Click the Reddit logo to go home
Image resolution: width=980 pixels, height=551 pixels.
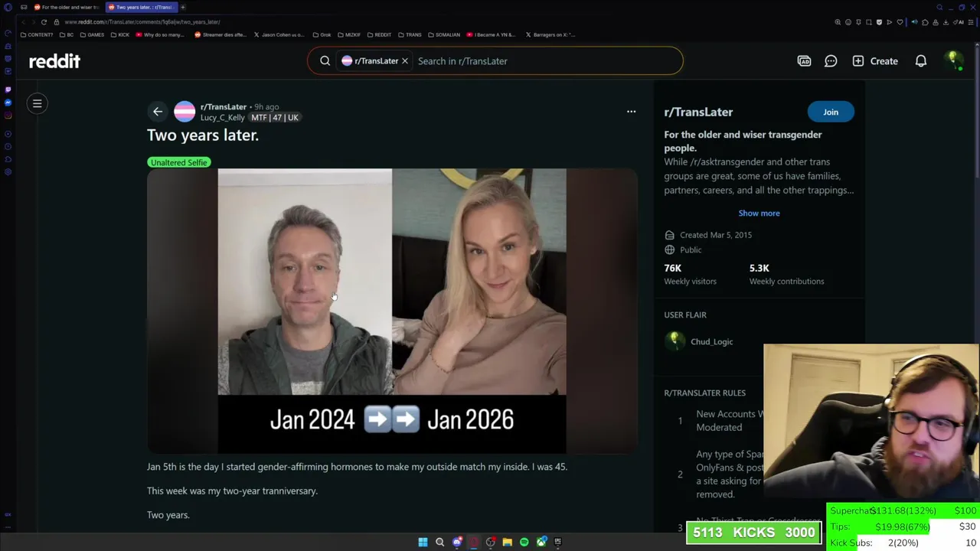(x=54, y=61)
